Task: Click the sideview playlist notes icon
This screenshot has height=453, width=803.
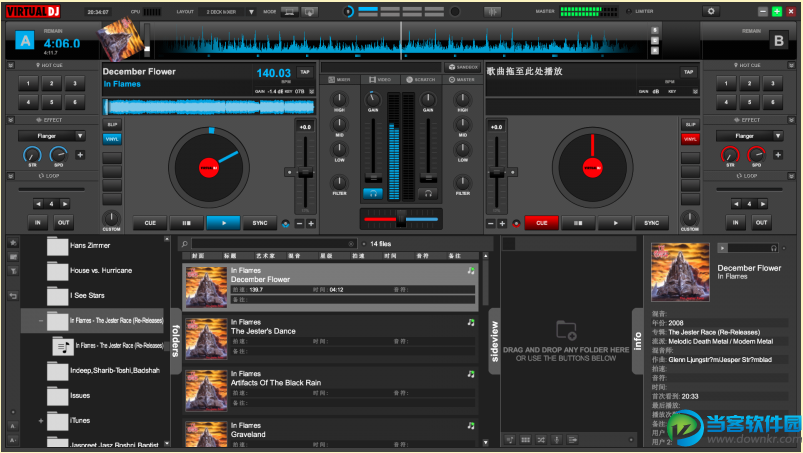Action: click(x=510, y=440)
